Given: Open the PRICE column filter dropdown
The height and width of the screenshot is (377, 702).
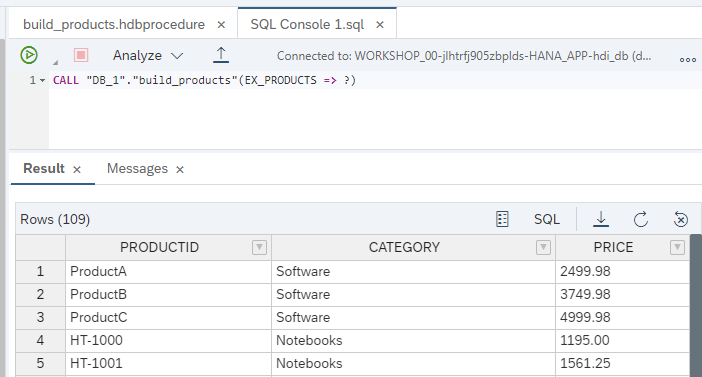Looking at the screenshot, I should pyautogui.click(x=677, y=247).
